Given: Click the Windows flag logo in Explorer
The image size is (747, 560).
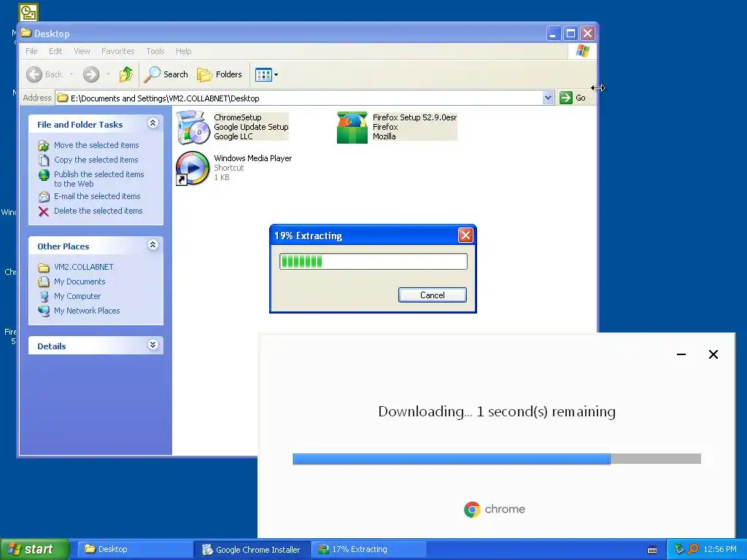Looking at the screenshot, I should pos(582,51).
